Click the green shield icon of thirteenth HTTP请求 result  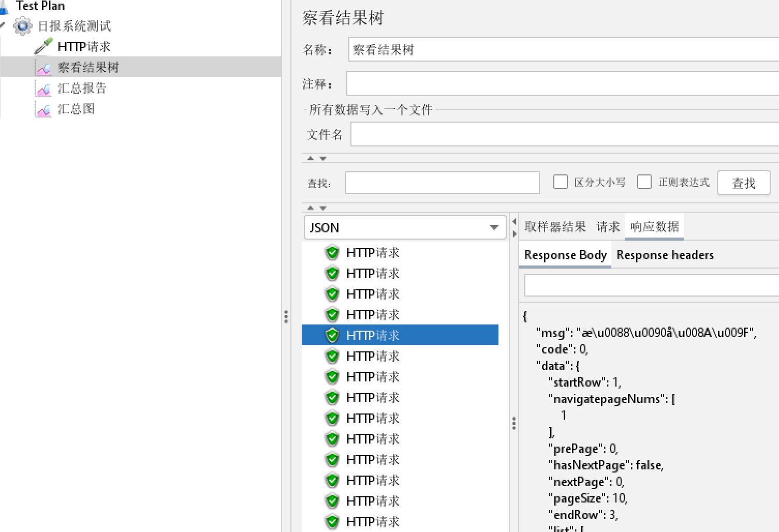pos(332,501)
